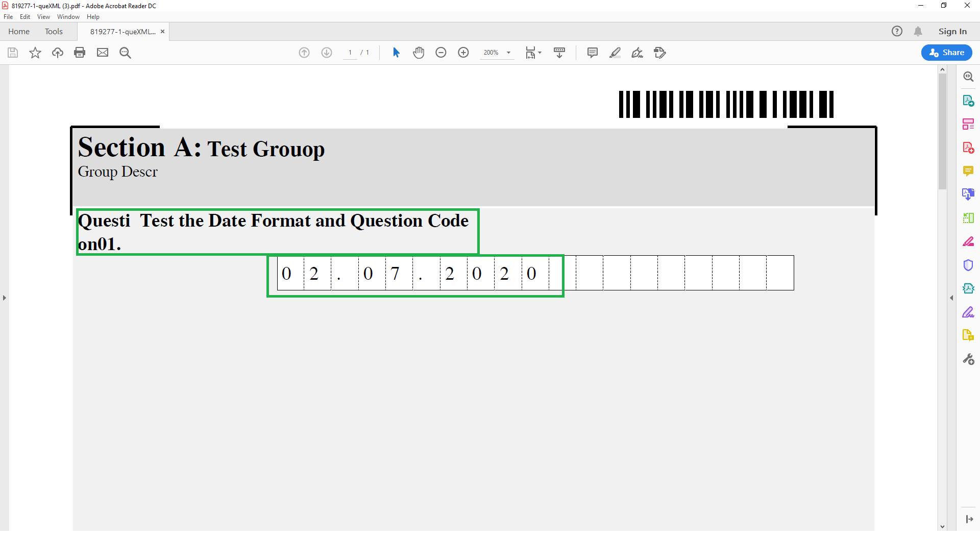Click the 200% zoom value field
The width and height of the screenshot is (980, 538).
[x=491, y=53]
